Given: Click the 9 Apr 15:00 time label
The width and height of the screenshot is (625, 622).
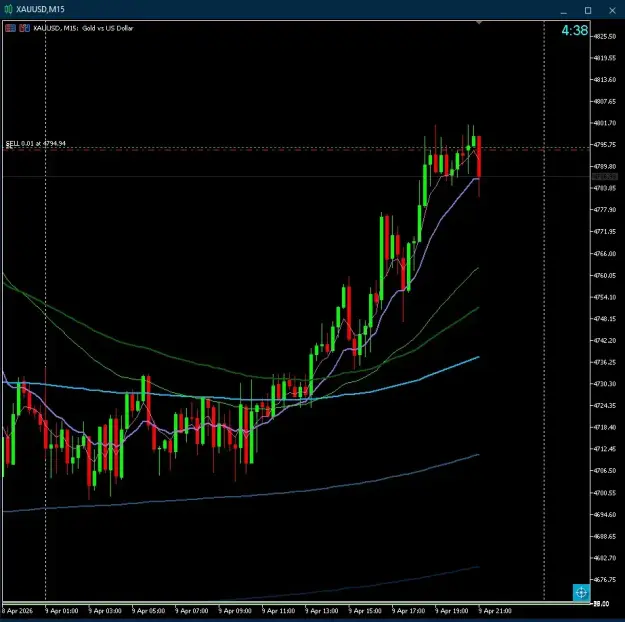Looking at the screenshot, I should click(x=365, y=611).
